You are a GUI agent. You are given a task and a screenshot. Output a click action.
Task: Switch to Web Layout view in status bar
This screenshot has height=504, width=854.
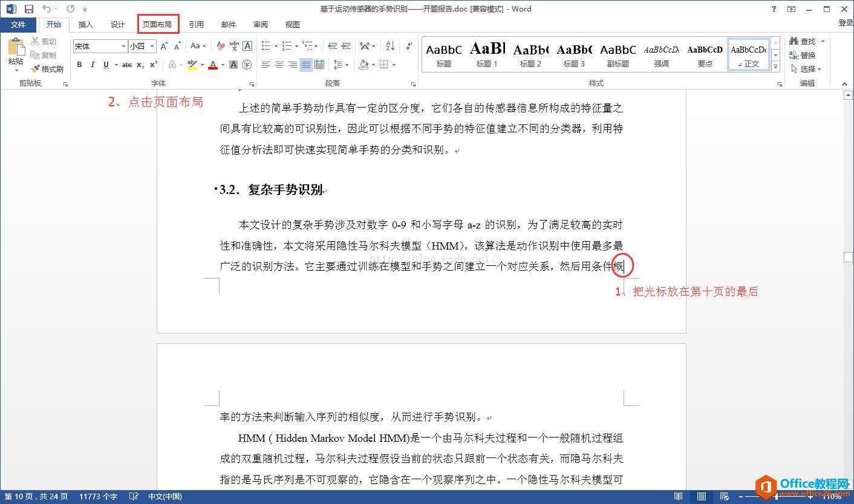point(725,497)
